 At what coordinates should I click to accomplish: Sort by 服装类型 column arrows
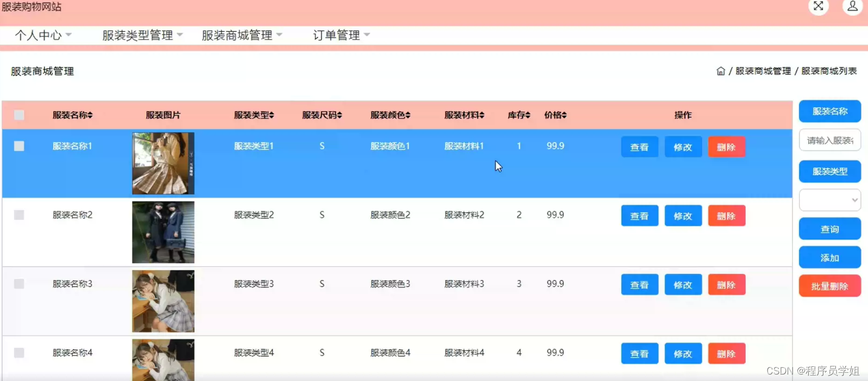point(272,115)
